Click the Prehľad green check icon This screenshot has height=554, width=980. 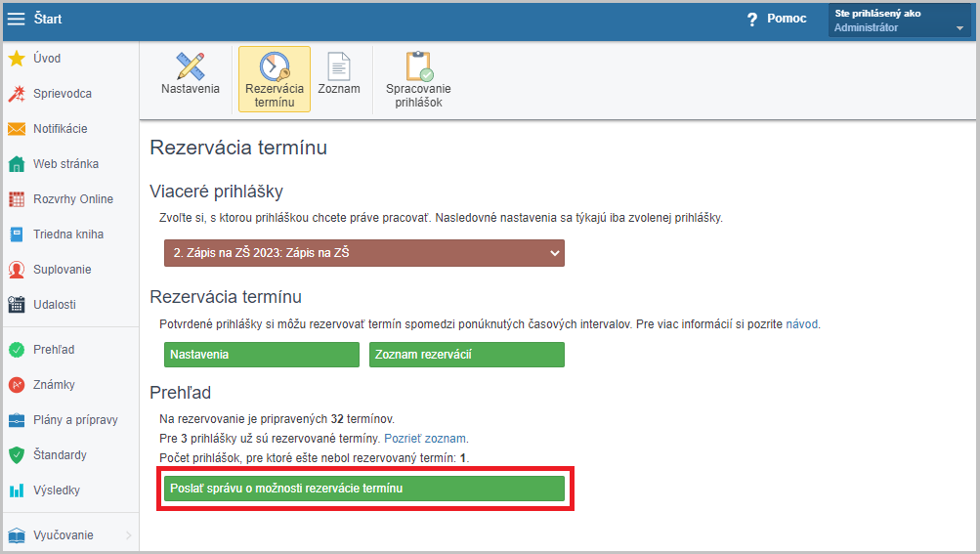17,350
